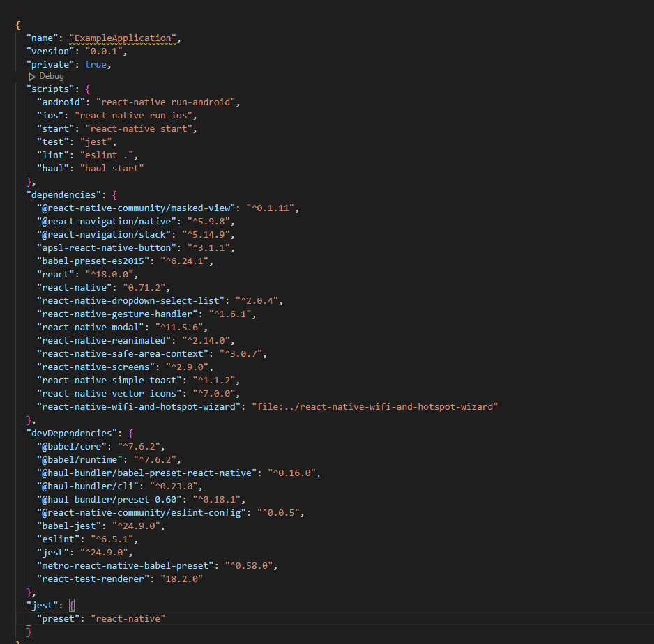Select the haul start script value
This screenshot has height=644, width=654.
click(x=115, y=168)
